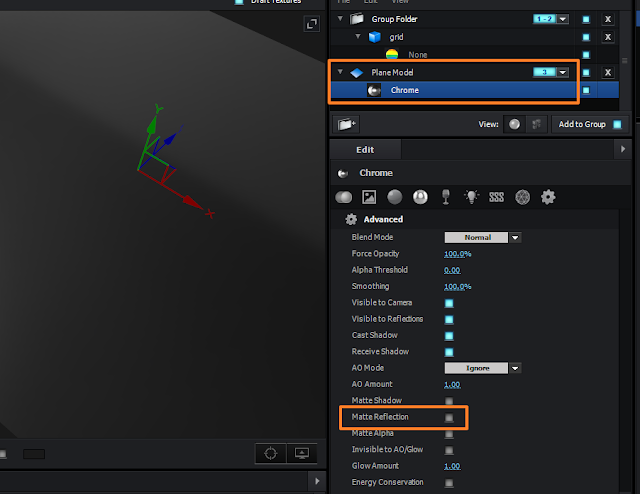Click the Group Folder folder icon

(x=357, y=19)
